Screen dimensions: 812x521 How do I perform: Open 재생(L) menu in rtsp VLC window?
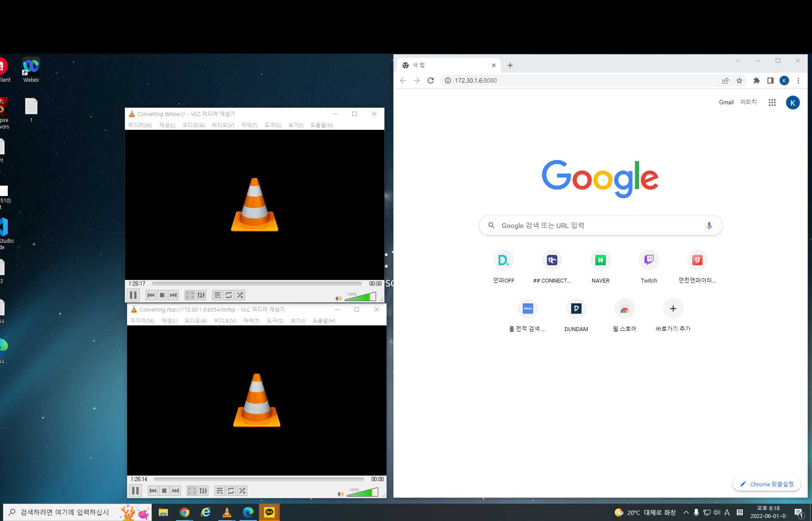pos(169,321)
